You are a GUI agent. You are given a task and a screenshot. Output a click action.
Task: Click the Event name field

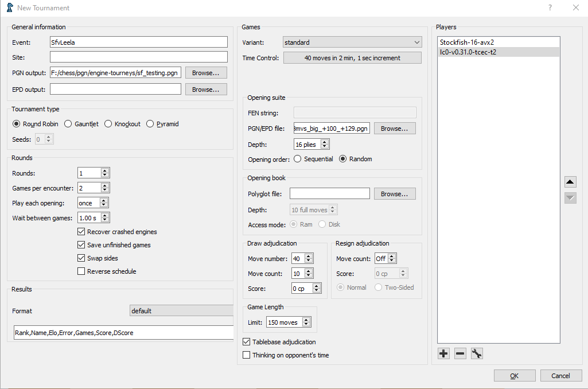point(139,42)
